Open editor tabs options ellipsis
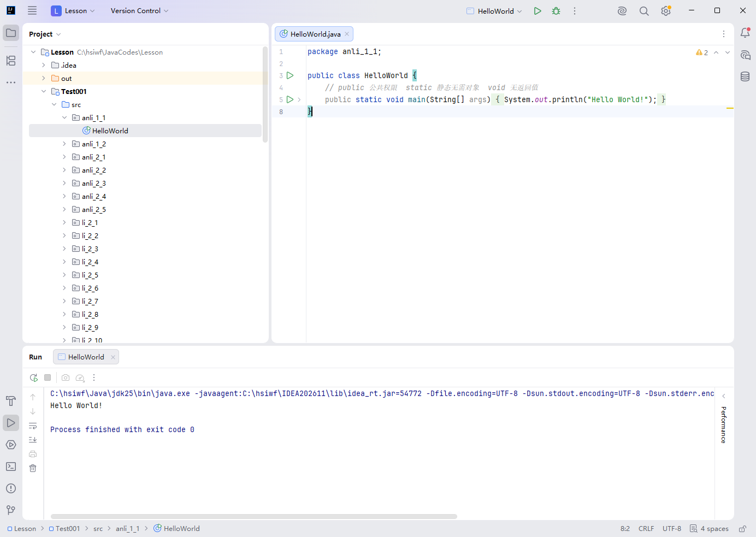Screen dimensions: 756x537 pos(724,34)
